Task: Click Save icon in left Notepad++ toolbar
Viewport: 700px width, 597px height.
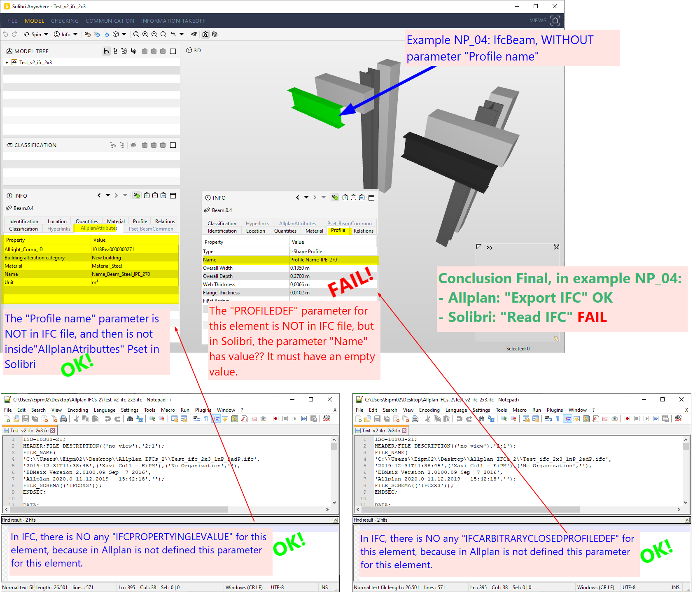Action: click(x=26, y=419)
